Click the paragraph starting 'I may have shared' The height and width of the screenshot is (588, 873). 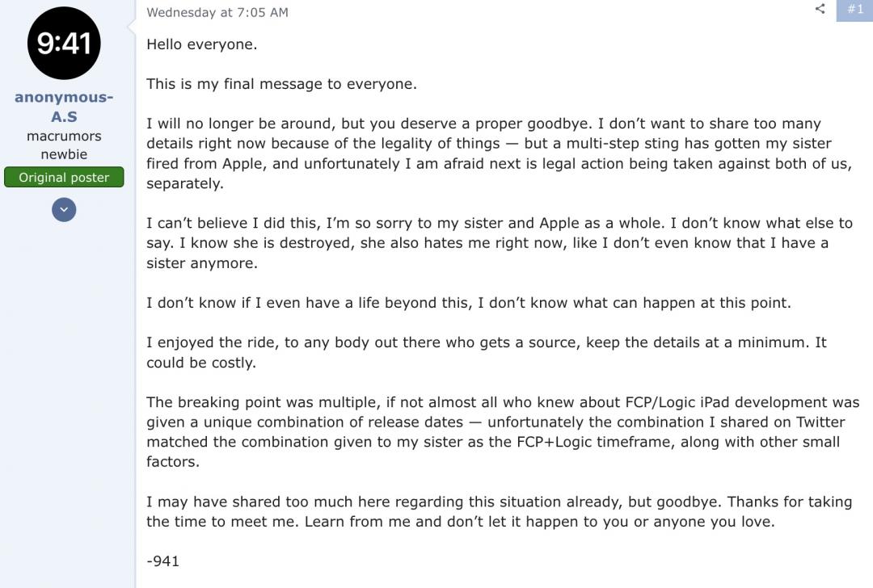tap(485, 511)
